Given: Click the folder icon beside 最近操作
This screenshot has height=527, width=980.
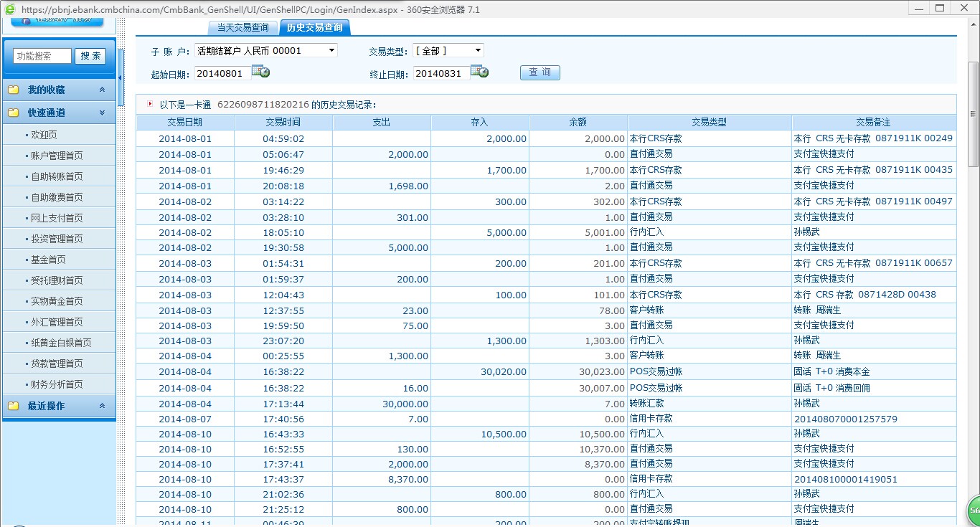Looking at the screenshot, I should [14, 406].
